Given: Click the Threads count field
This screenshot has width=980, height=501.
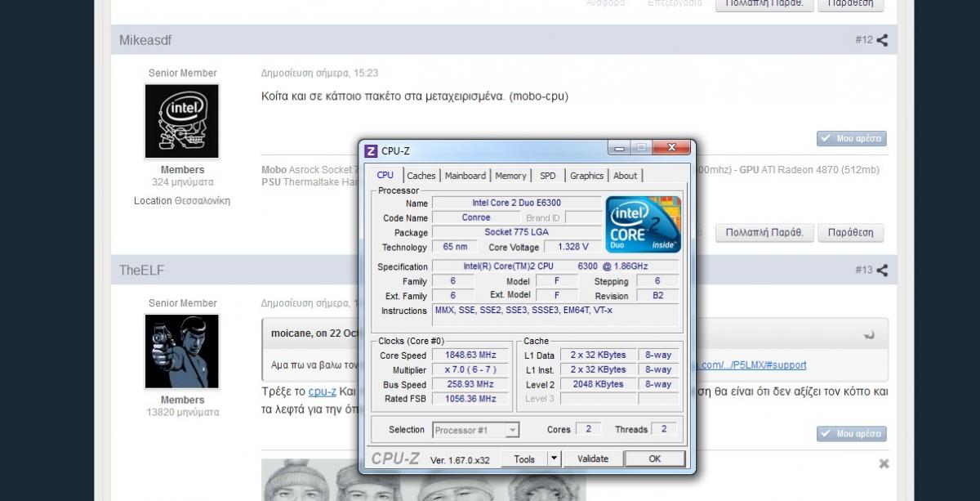Looking at the screenshot, I should (664, 429).
